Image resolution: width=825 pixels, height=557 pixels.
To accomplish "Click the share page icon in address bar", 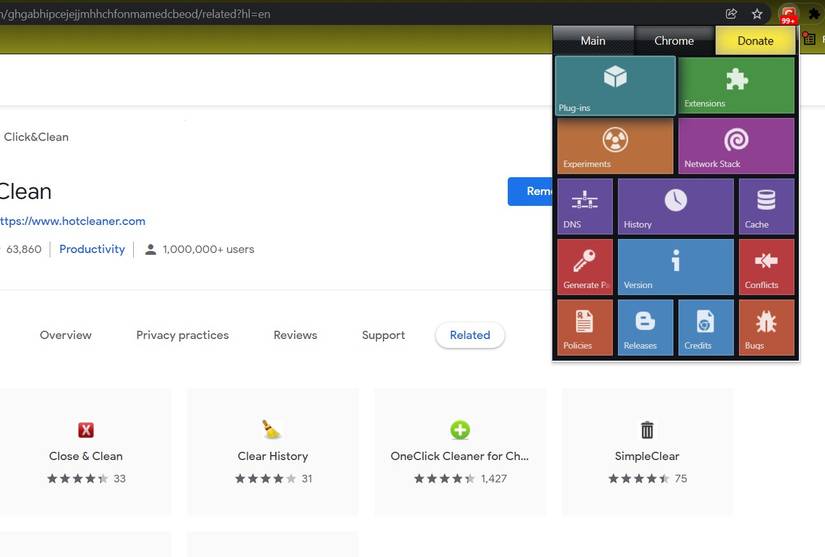I will [x=731, y=14].
